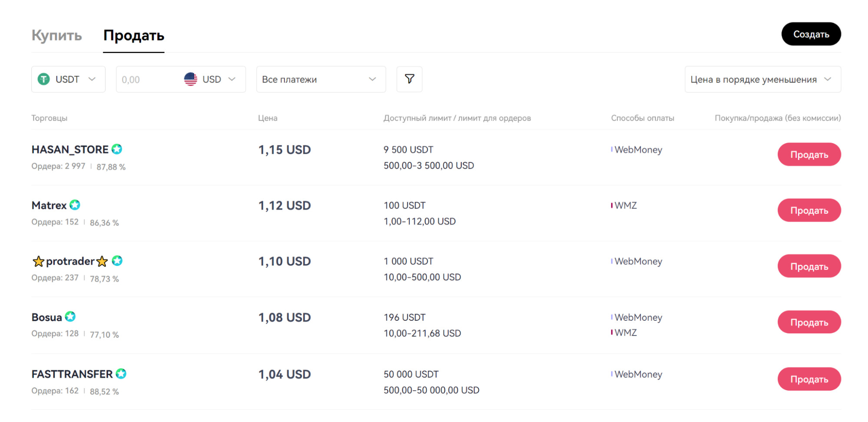Click the star before protrader name
Image resolution: width=868 pixels, height=422 pixels.
[38, 261]
